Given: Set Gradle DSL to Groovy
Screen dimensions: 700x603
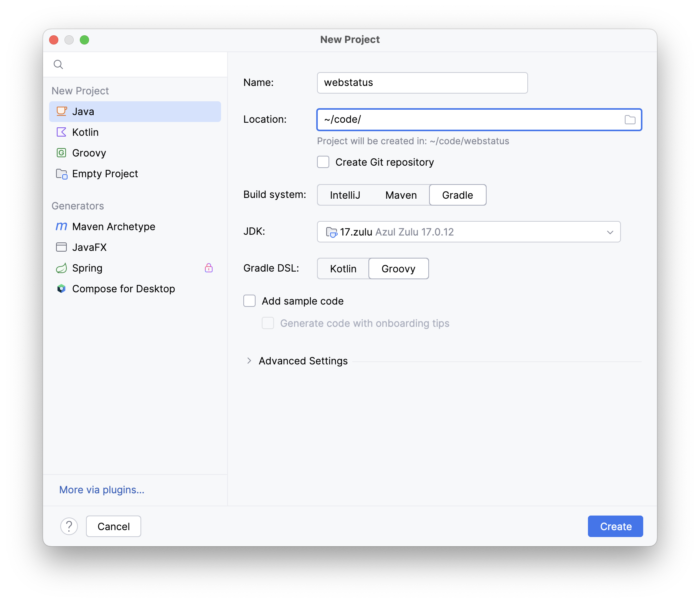Looking at the screenshot, I should pyautogui.click(x=398, y=269).
